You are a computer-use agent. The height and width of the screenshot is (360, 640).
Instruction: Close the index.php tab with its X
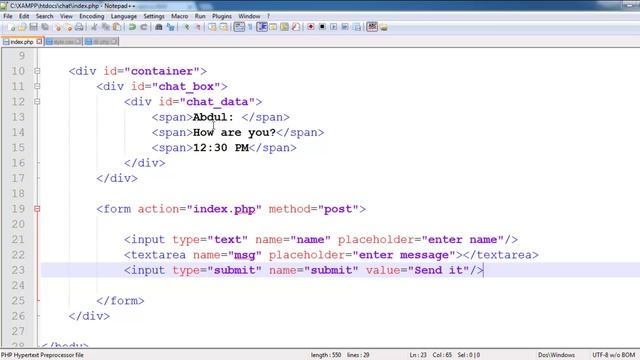point(39,41)
